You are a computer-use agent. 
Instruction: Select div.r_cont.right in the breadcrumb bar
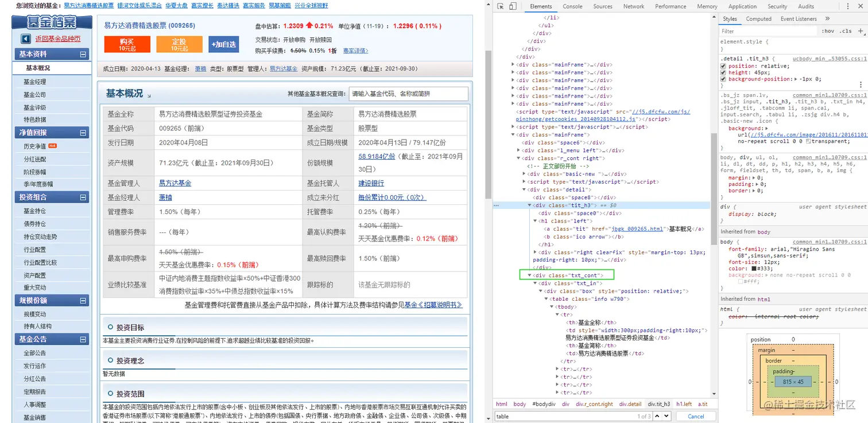pyautogui.click(x=594, y=404)
